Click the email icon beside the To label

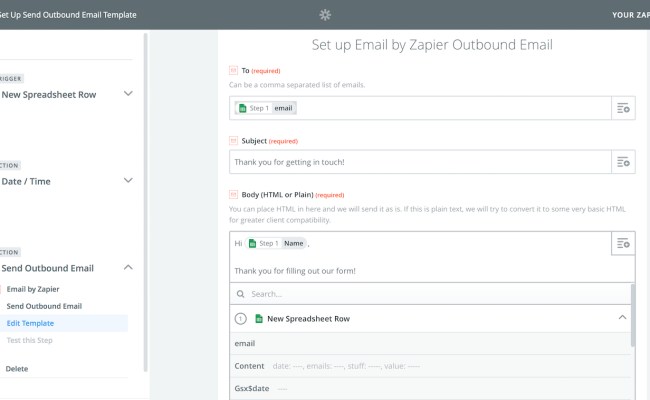[233, 70]
